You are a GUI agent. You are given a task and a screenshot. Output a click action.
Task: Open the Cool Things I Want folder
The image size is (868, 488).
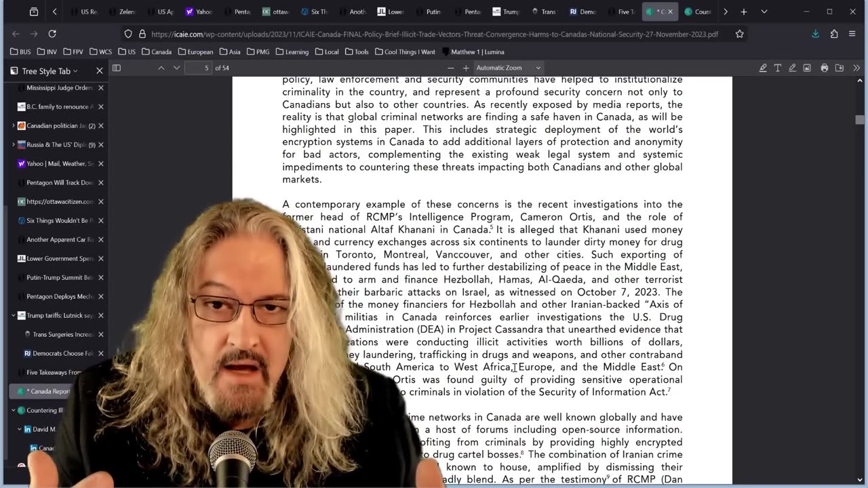tap(405, 52)
